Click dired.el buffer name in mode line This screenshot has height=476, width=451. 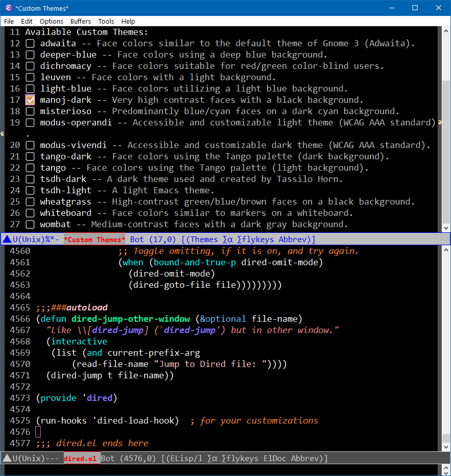[80, 459]
